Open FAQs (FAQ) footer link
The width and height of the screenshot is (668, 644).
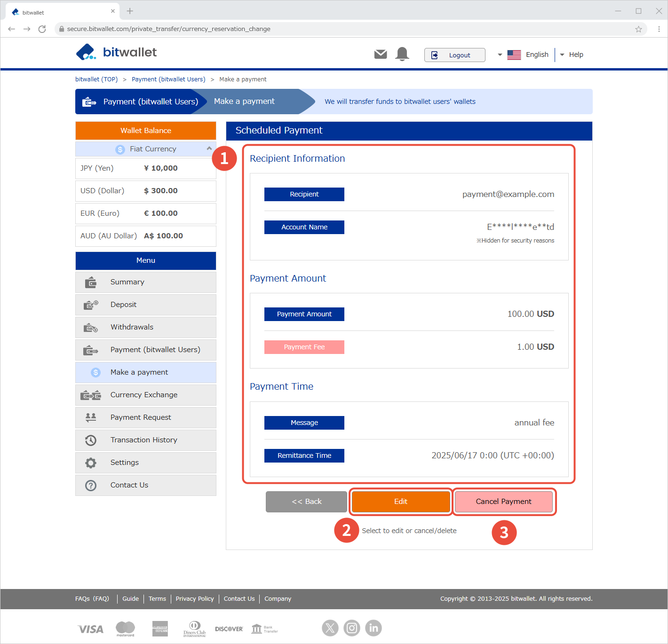coord(92,599)
